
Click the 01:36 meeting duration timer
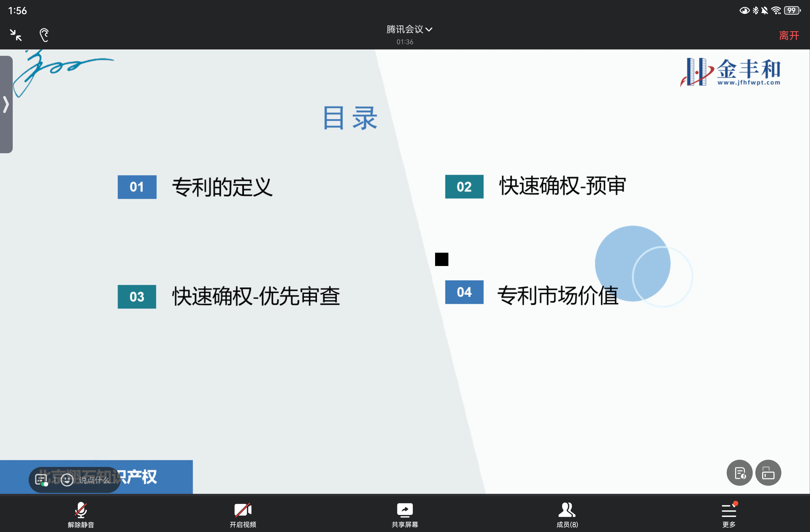405,42
